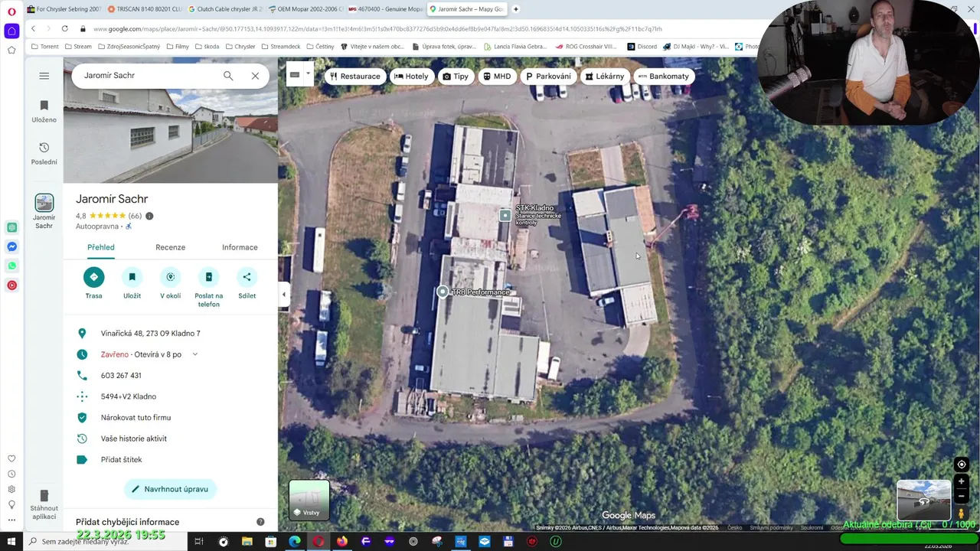Share the place with Sdílet

point(247,284)
